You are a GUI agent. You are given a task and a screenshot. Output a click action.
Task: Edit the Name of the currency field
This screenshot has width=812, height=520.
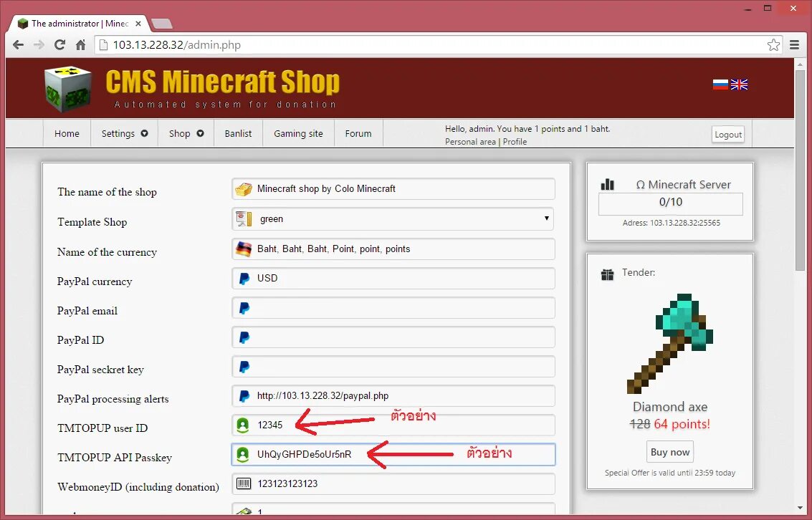click(393, 249)
